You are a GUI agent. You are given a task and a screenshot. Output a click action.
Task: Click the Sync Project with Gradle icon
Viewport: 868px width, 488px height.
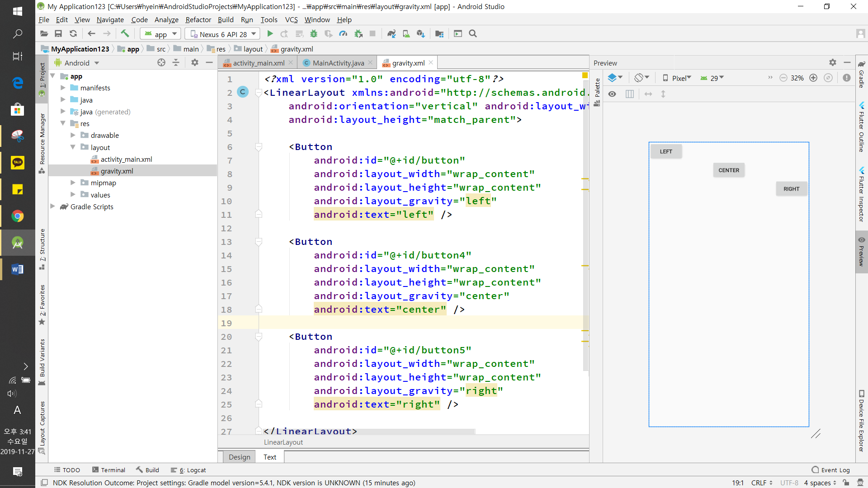click(x=392, y=34)
